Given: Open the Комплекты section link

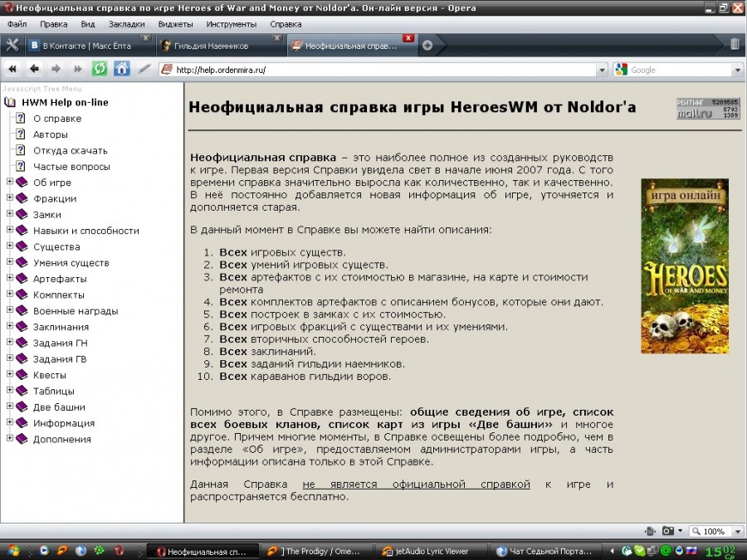Looking at the screenshot, I should [59, 295].
